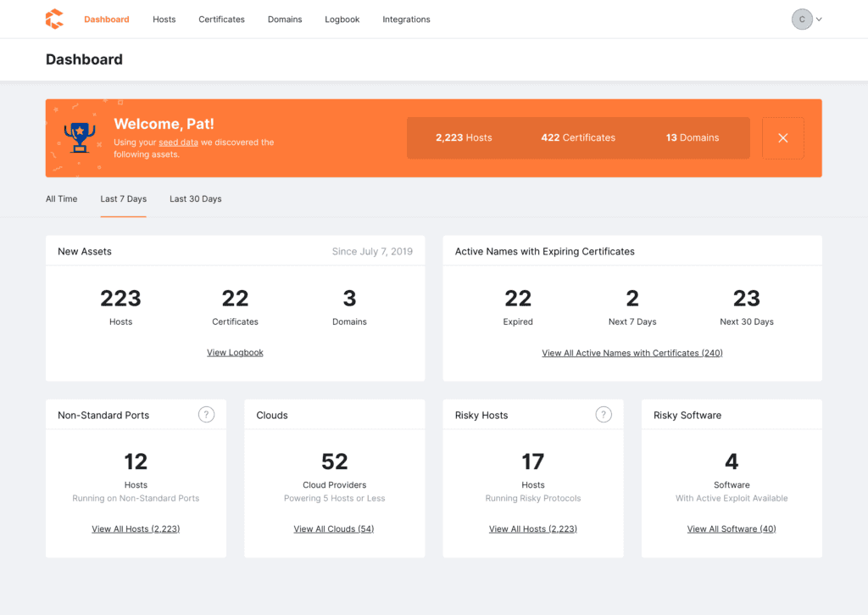Select the Last 30 Days tab
The width and height of the screenshot is (868, 615).
pos(196,198)
